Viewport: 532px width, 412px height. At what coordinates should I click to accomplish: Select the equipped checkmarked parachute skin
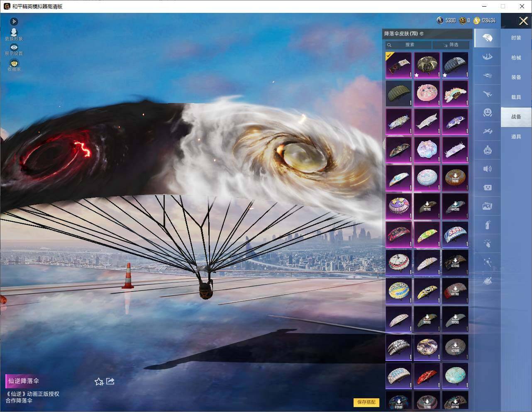[399, 65]
